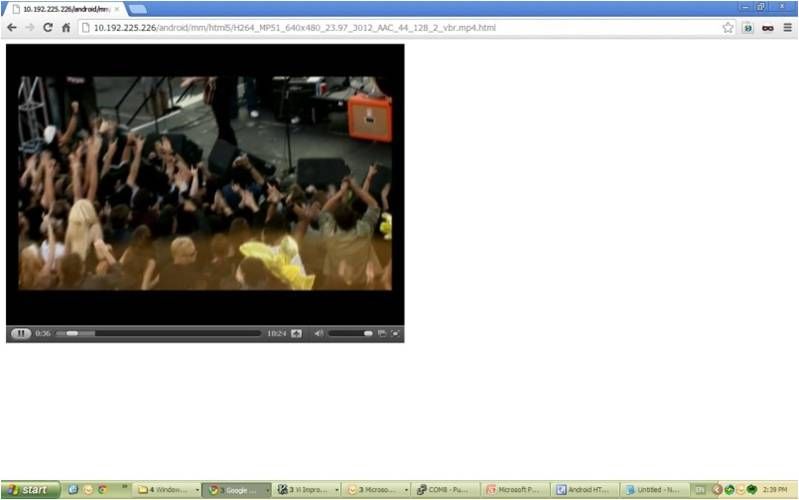This screenshot has width=799, height=500.
Task: Select the 10.192.225.226 browser tab
Action: 65,9
